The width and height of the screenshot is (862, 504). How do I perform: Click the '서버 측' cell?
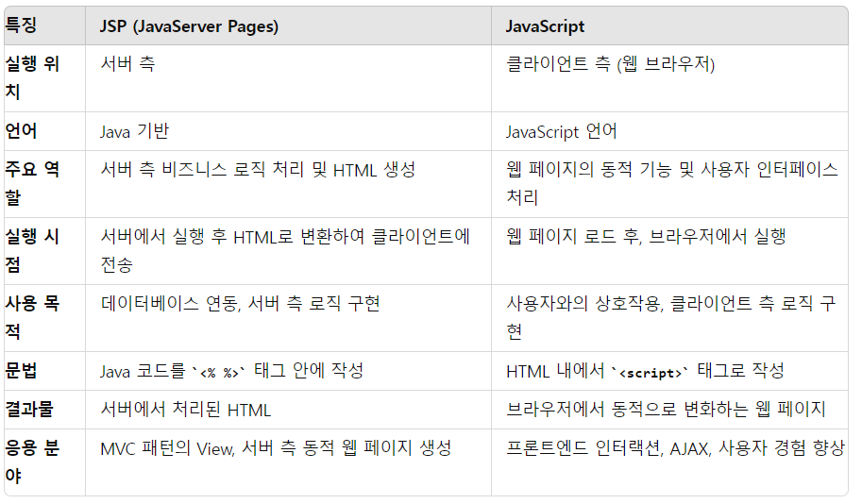(288, 78)
